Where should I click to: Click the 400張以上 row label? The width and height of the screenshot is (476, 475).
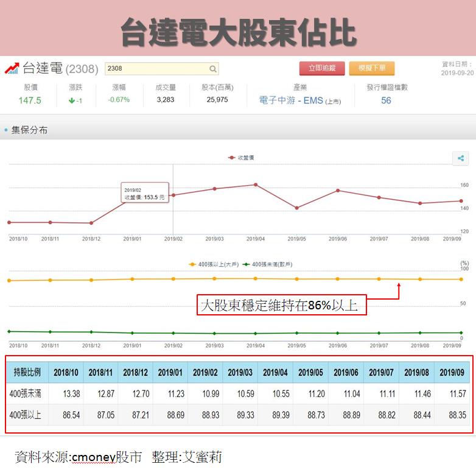(25, 415)
